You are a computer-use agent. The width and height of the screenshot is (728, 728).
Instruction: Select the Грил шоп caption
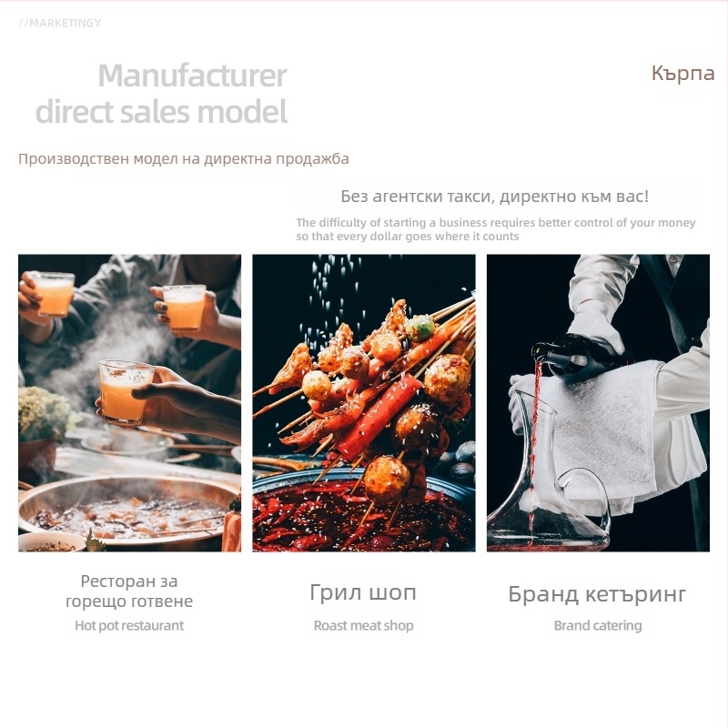(x=363, y=593)
